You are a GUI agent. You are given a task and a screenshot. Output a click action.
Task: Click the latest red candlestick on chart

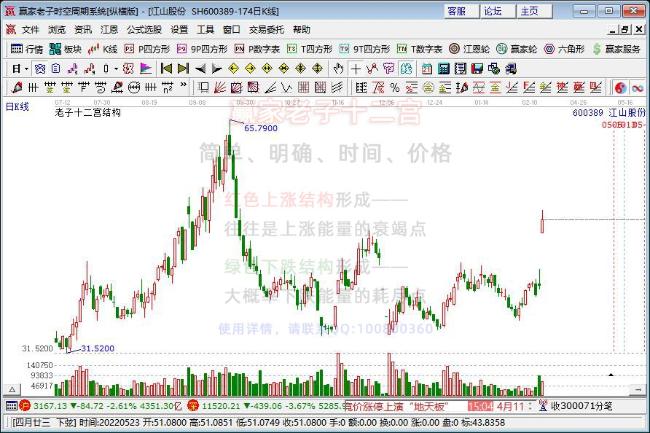tap(542, 222)
